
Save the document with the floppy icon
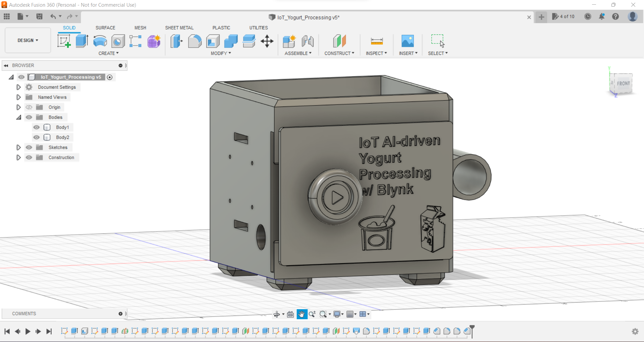[39, 16]
